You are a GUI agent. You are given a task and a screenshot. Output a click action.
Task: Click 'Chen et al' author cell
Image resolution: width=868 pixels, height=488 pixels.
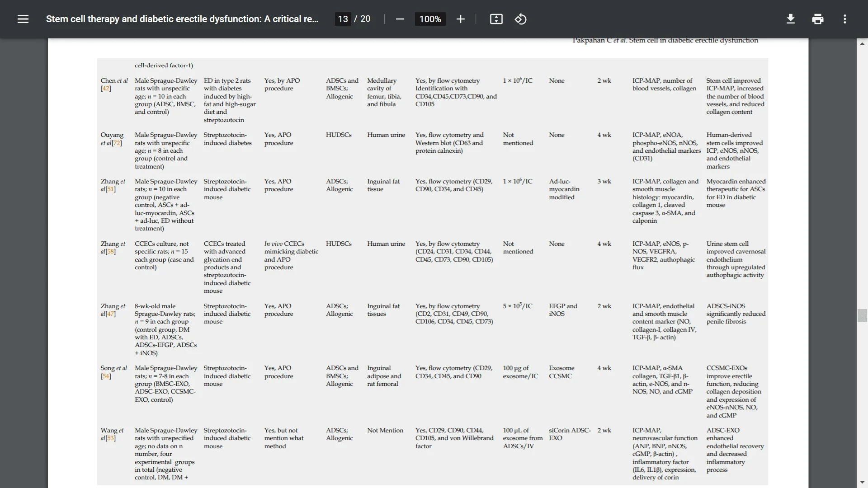pos(114,84)
